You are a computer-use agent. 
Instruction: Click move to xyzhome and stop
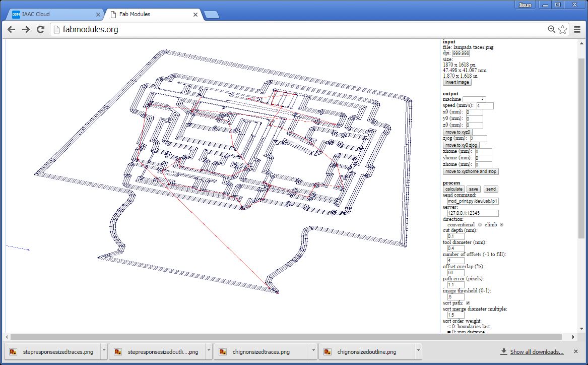point(471,171)
